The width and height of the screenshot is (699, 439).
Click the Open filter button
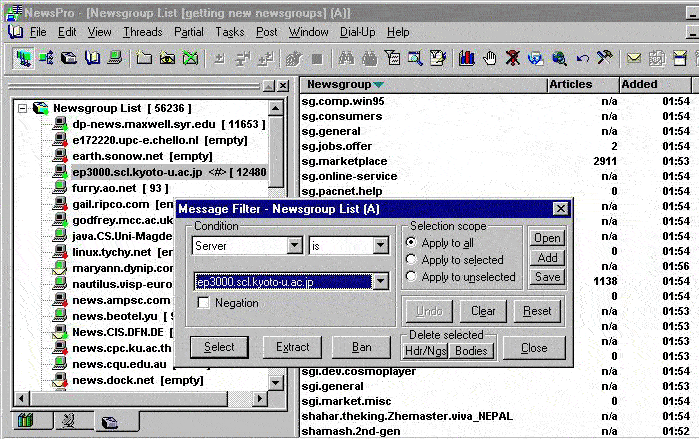coord(547,238)
